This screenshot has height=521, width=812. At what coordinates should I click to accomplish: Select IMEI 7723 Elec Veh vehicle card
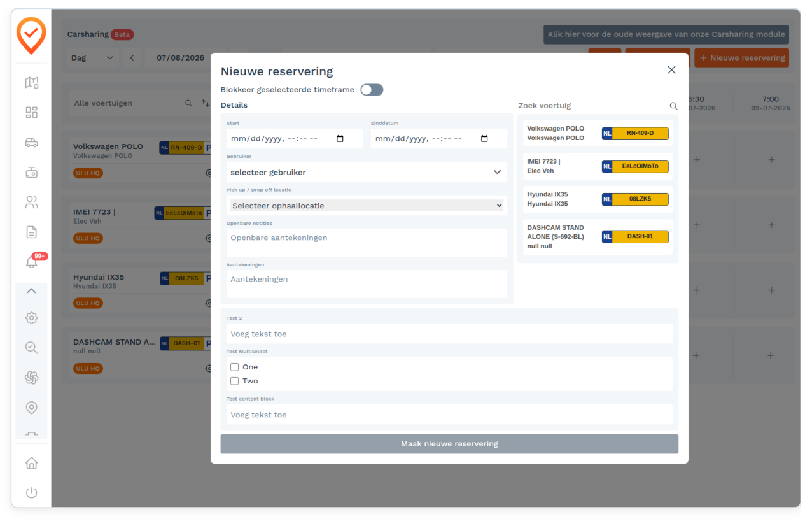coord(598,166)
